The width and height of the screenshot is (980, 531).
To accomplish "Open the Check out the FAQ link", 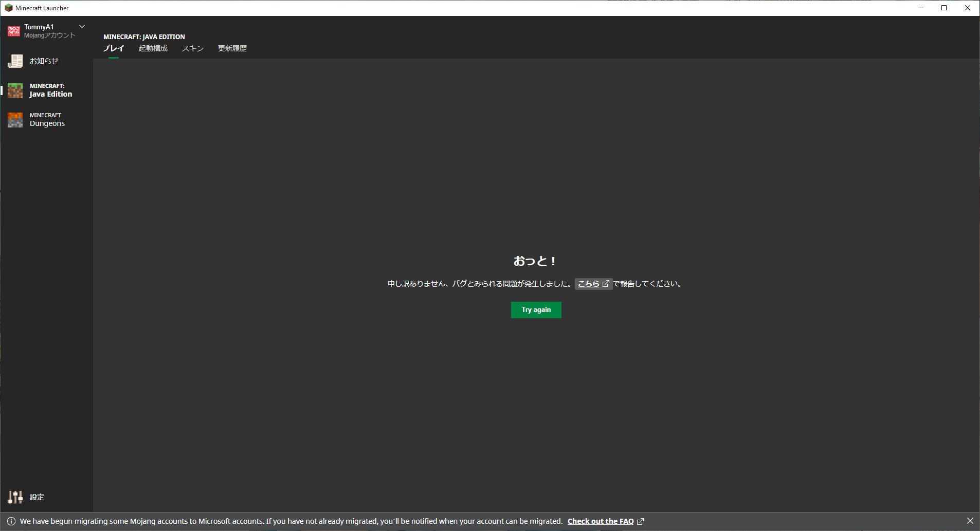I will point(601,521).
